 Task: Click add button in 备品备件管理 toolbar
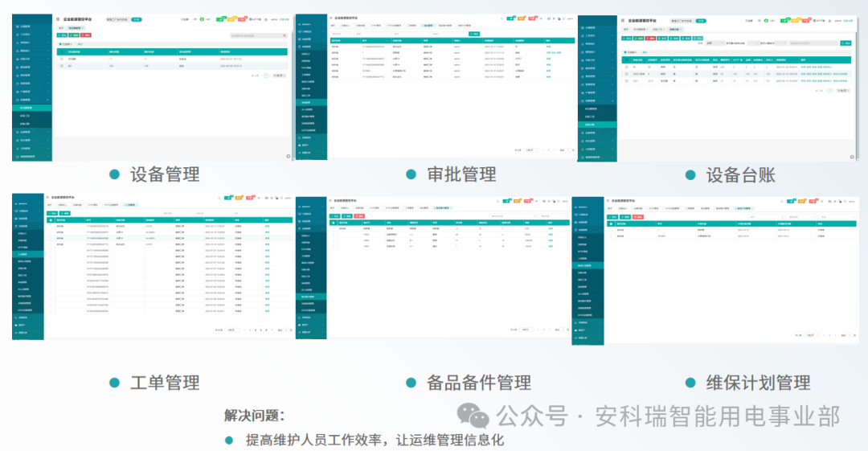point(334,216)
